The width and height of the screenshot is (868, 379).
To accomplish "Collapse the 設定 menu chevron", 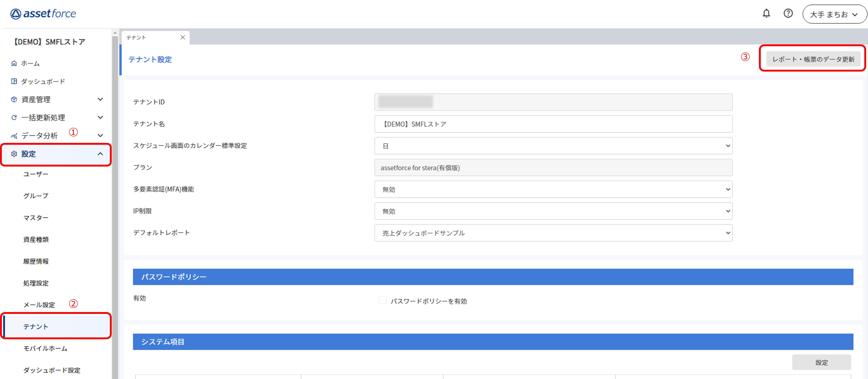I will coord(100,154).
